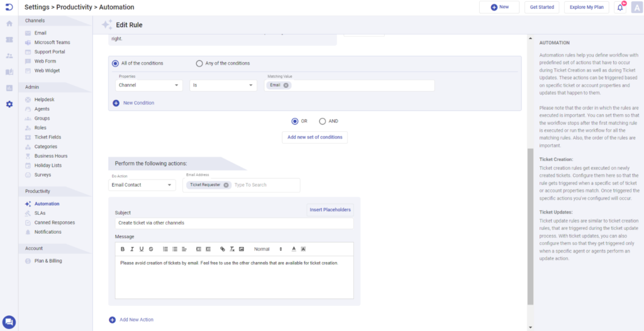Click Add new set of conditions
The image size is (644, 331).
click(314, 138)
